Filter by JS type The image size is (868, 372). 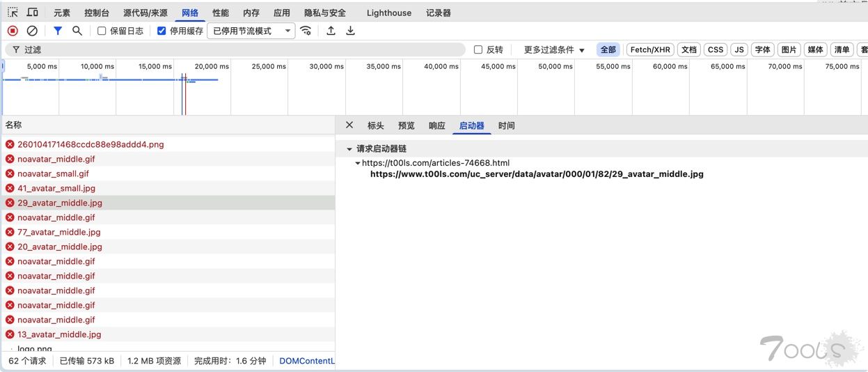click(739, 49)
